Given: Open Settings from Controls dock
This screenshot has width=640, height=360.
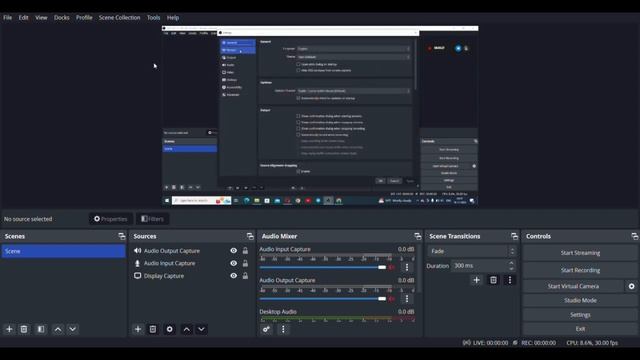Looking at the screenshot, I should click(580, 315).
